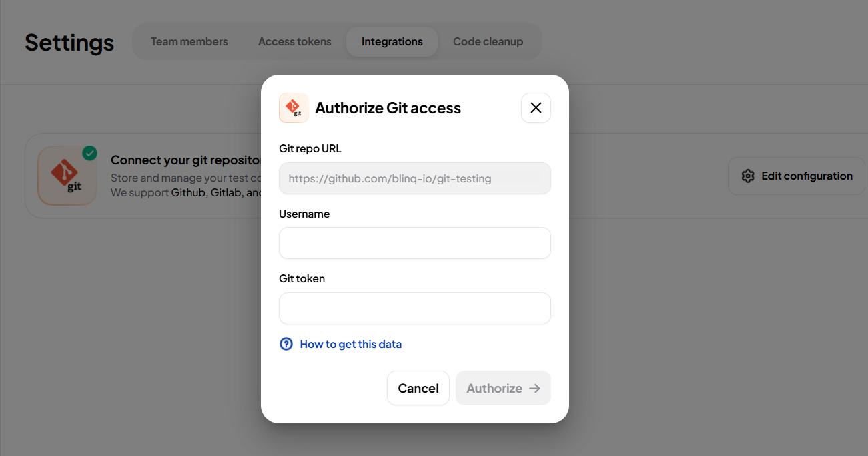Click the gear icon beside Edit configuration
The width and height of the screenshot is (868, 456).
pos(748,176)
